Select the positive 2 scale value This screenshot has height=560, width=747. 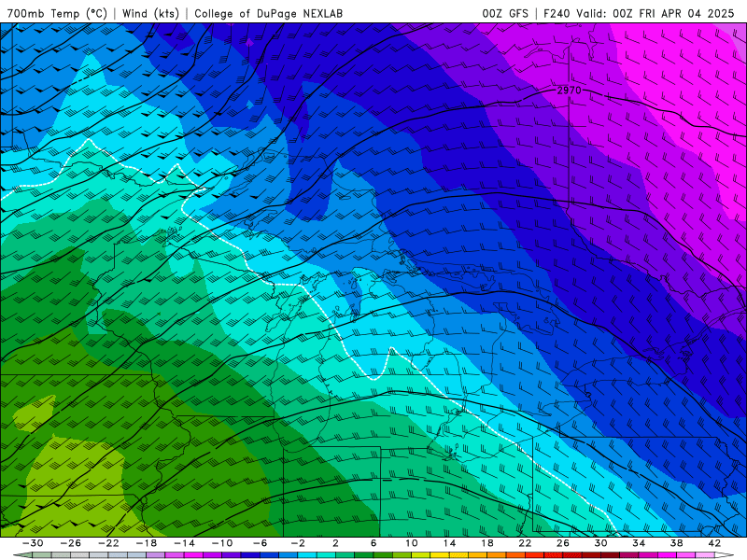(335, 543)
